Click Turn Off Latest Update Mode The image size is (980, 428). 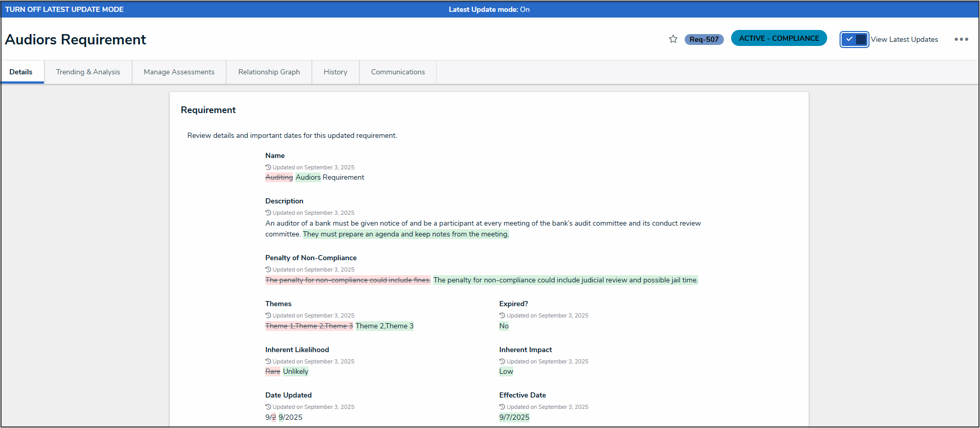[x=65, y=9]
